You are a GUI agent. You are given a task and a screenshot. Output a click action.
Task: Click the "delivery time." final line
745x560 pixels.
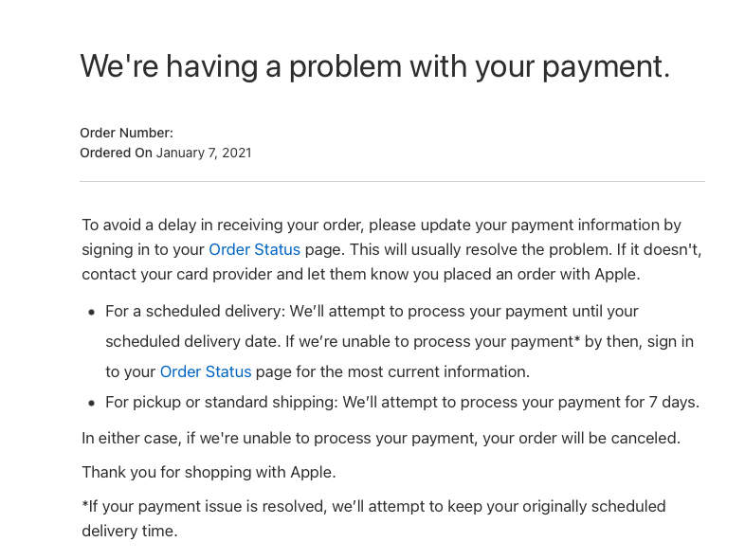pos(130,531)
